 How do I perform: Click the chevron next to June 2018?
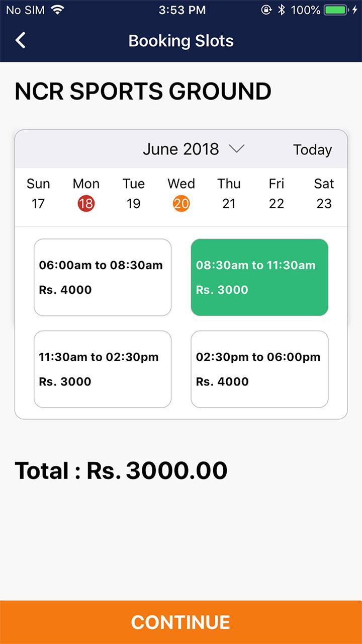point(236,148)
